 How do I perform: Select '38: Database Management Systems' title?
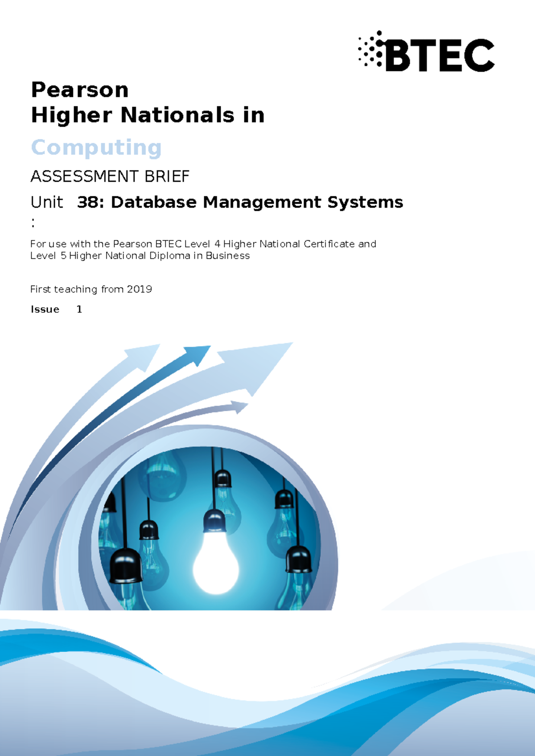coord(240,202)
